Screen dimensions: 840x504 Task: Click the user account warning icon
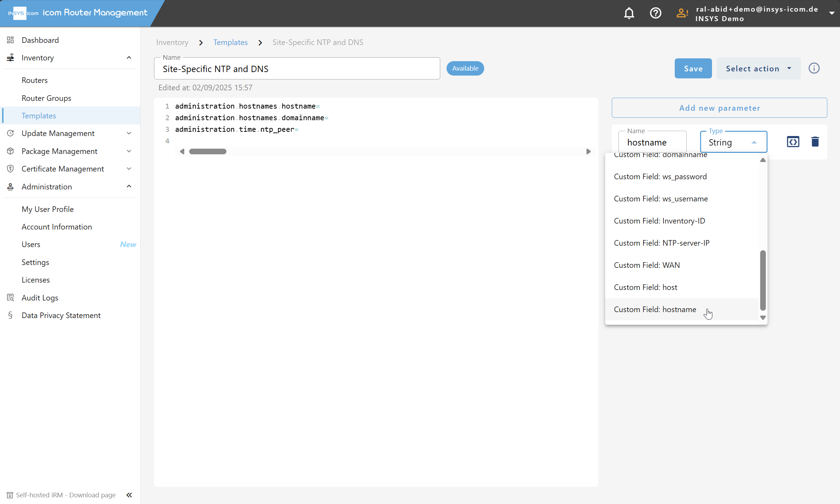tap(682, 13)
